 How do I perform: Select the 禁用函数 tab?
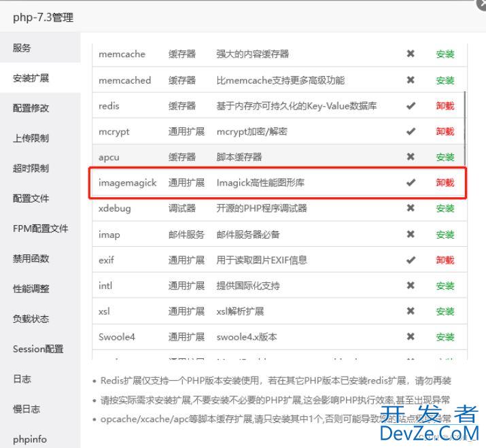pos(40,258)
